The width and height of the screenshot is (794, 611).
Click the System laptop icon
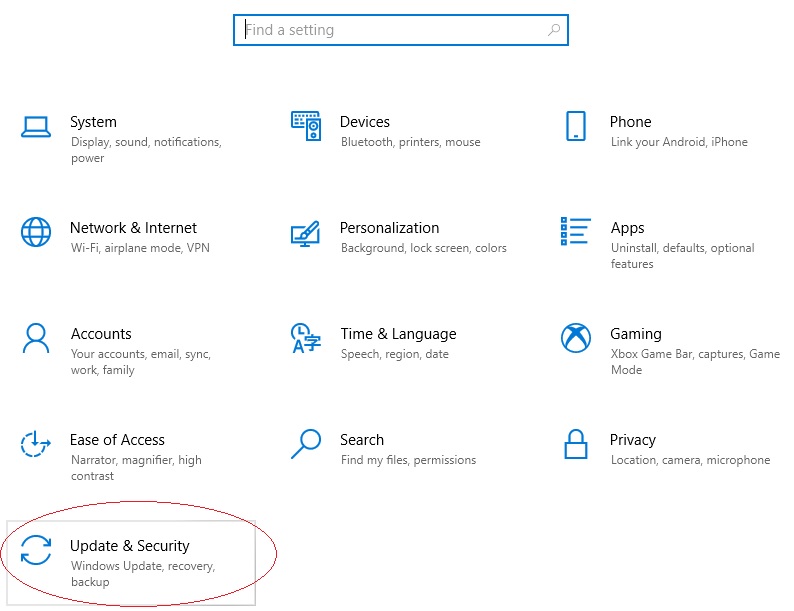[36, 127]
